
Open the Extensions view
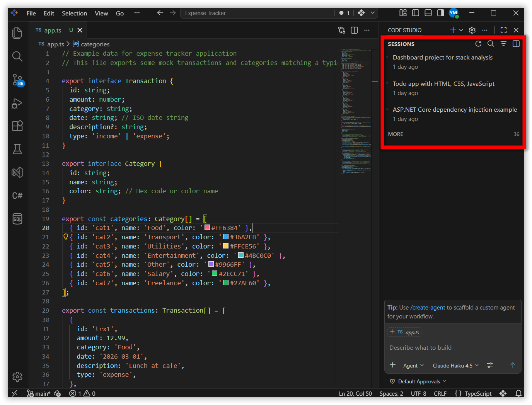pos(17,126)
